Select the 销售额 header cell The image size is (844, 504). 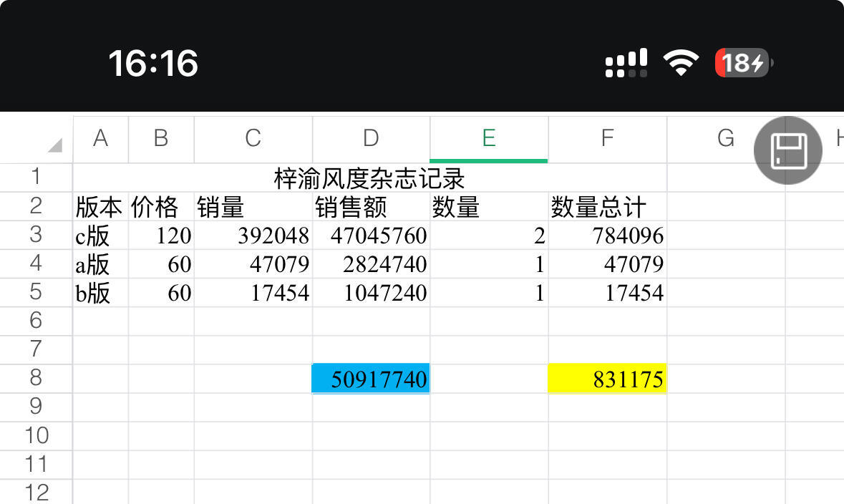pos(371,206)
